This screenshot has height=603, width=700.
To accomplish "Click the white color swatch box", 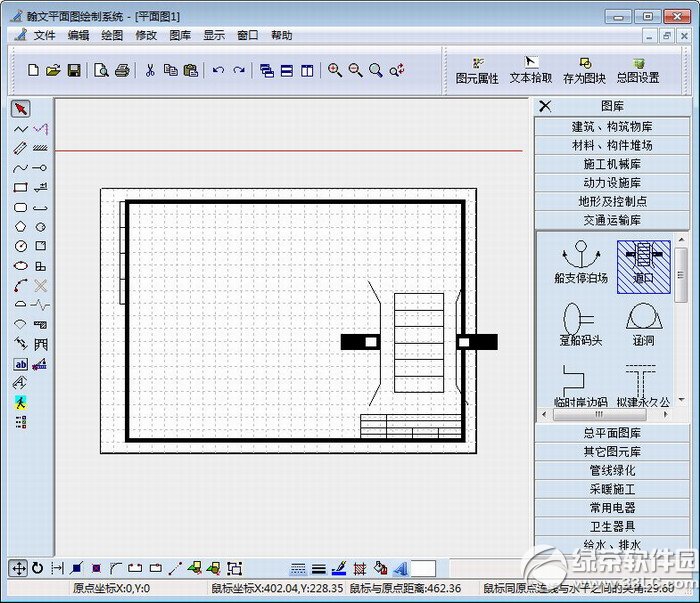I will (x=423, y=569).
